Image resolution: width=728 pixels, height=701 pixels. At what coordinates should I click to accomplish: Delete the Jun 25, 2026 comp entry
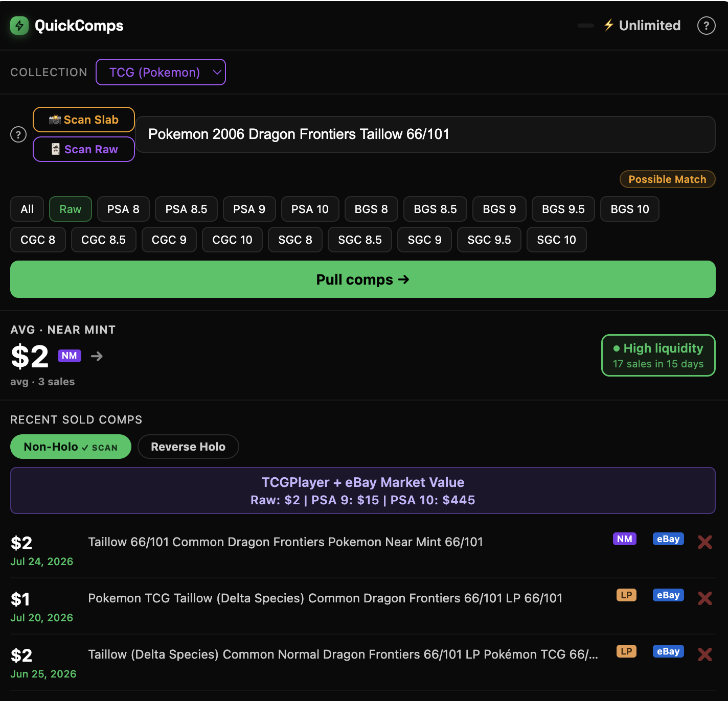pos(705,655)
